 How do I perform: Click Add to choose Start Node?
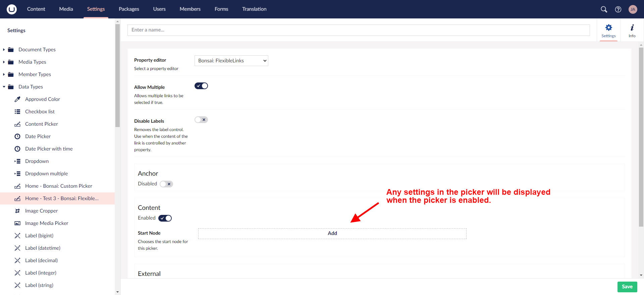click(x=332, y=233)
